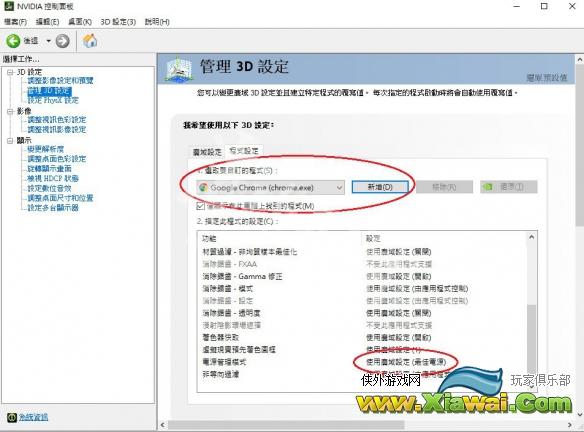
Task: Click the Add (D) button
Action: pos(380,187)
